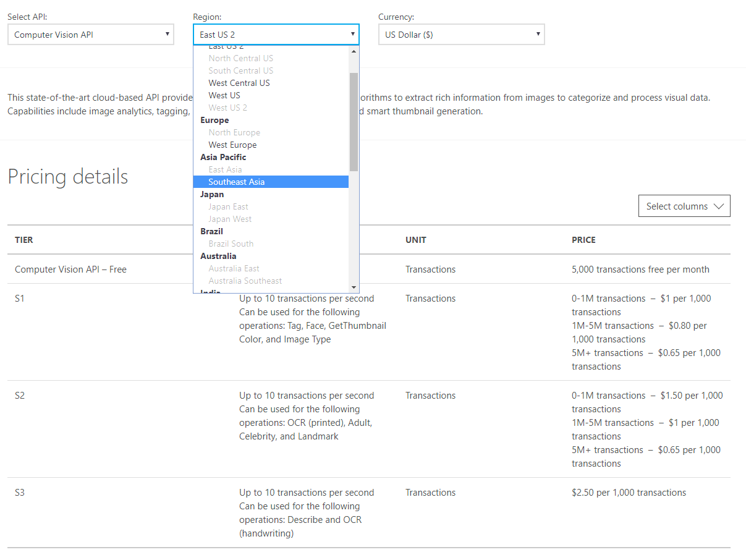
Task: Open the Currency dropdown
Action: pos(461,35)
